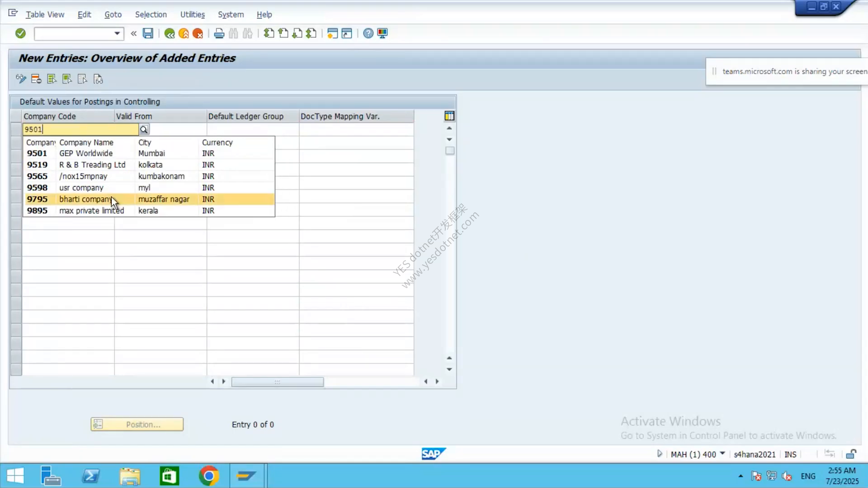Viewport: 868px width, 488px height.
Task: Open table column settings icon
Action: [449, 116]
